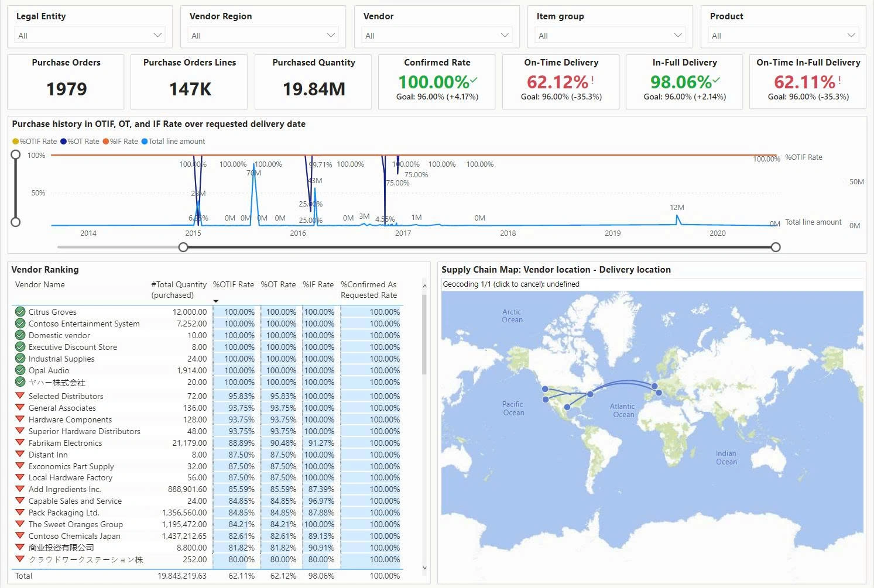
Task: Click green check icon on Confirmed Rate card
Action: (x=474, y=80)
